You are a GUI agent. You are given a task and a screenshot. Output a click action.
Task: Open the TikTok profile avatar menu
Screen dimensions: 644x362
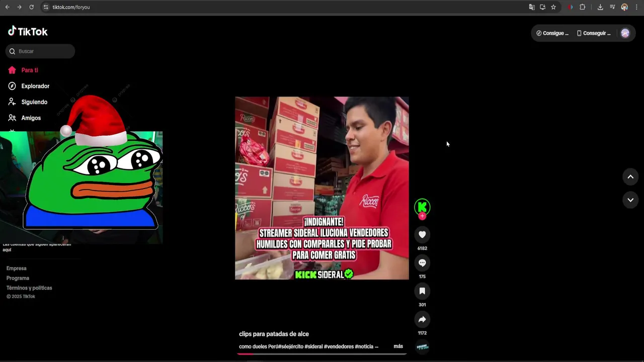625,33
